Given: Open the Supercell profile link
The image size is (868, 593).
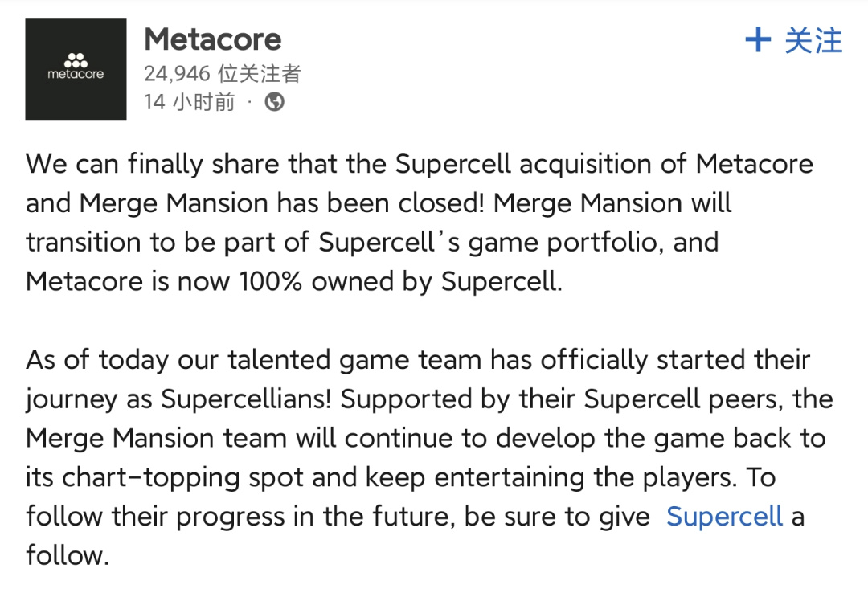Looking at the screenshot, I should [x=724, y=516].
